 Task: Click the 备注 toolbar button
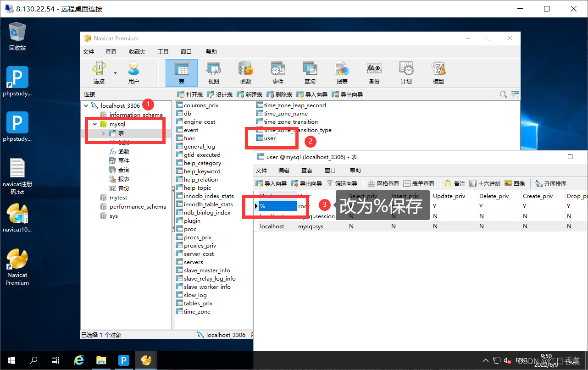click(x=455, y=183)
